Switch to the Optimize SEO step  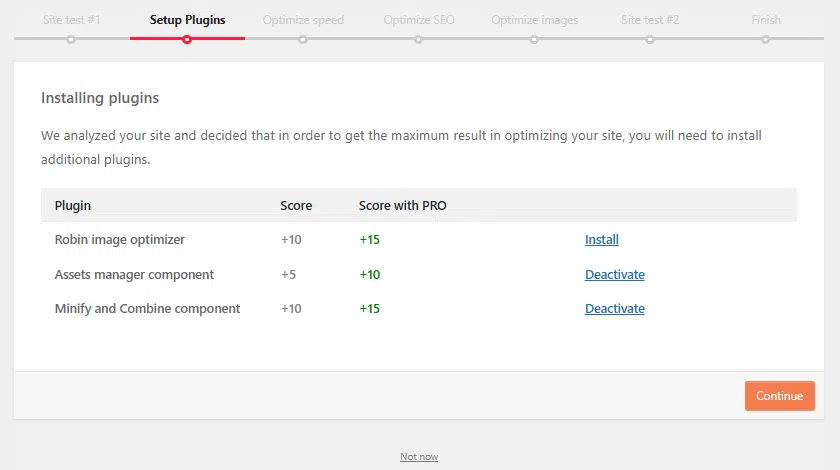pyautogui.click(x=418, y=20)
